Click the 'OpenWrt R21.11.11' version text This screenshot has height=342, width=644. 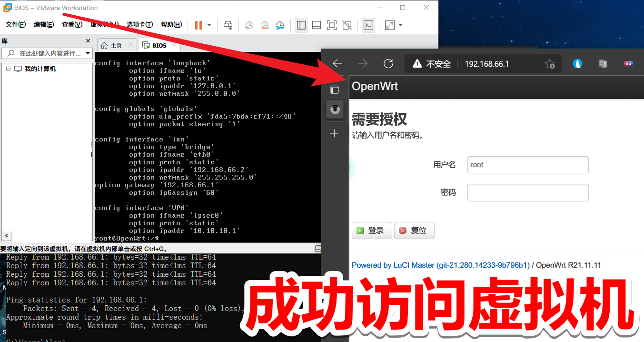tap(568, 265)
